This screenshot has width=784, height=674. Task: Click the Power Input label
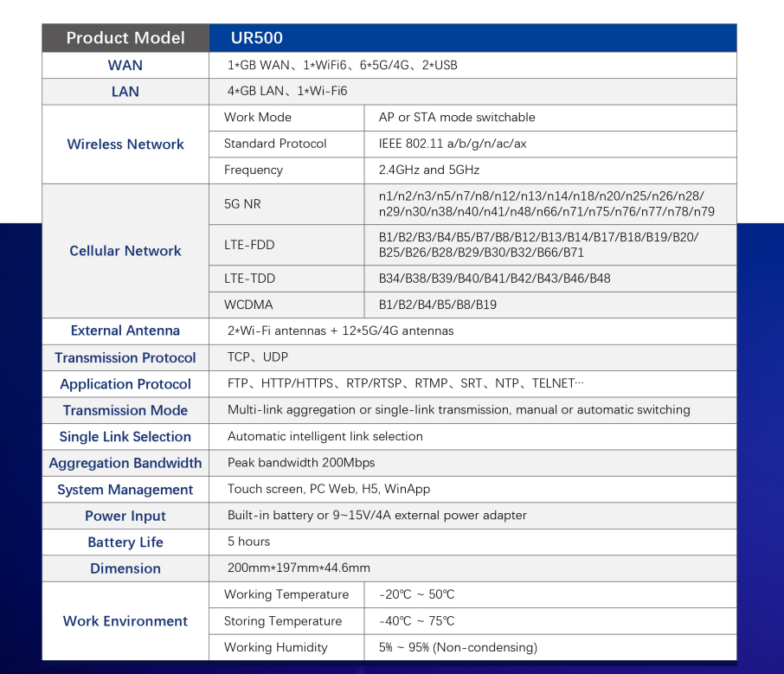pos(125,516)
